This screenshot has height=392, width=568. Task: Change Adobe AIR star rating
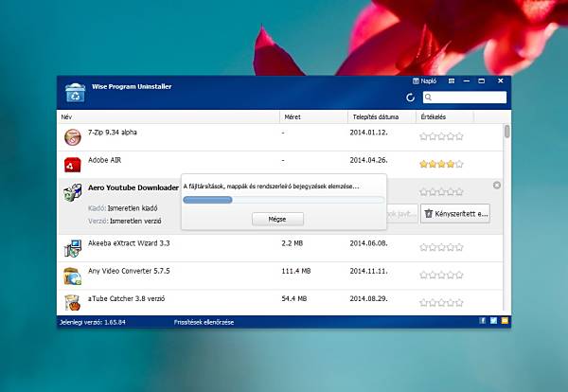pyautogui.click(x=441, y=164)
